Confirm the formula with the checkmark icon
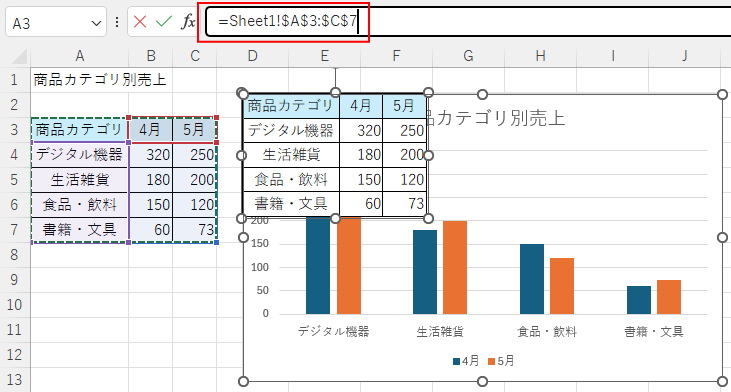731x392 pixels. tap(164, 21)
